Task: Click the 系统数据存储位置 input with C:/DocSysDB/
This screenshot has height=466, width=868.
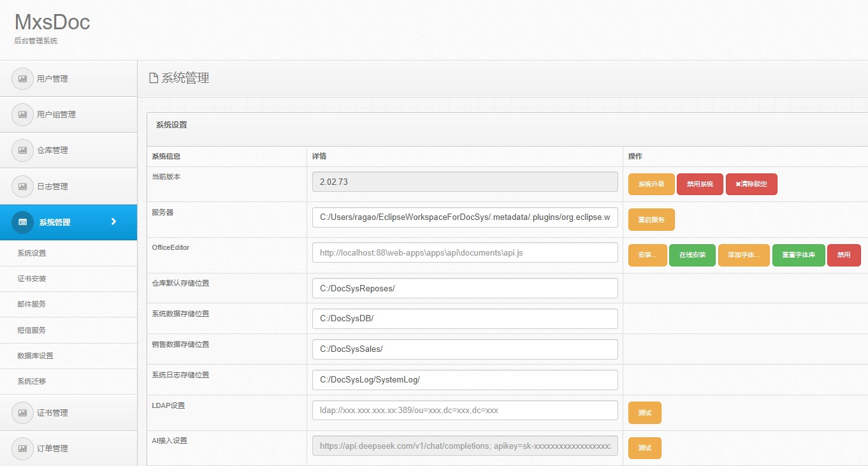Action: (465, 319)
